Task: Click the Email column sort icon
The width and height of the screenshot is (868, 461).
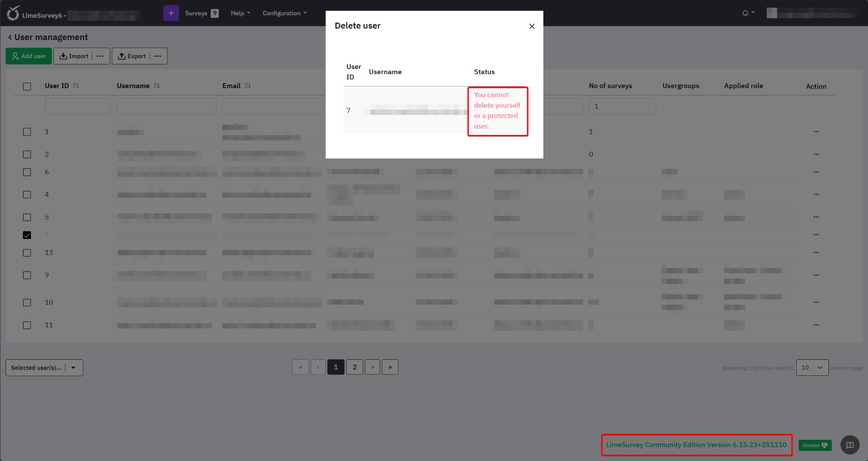Action: (248, 86)
